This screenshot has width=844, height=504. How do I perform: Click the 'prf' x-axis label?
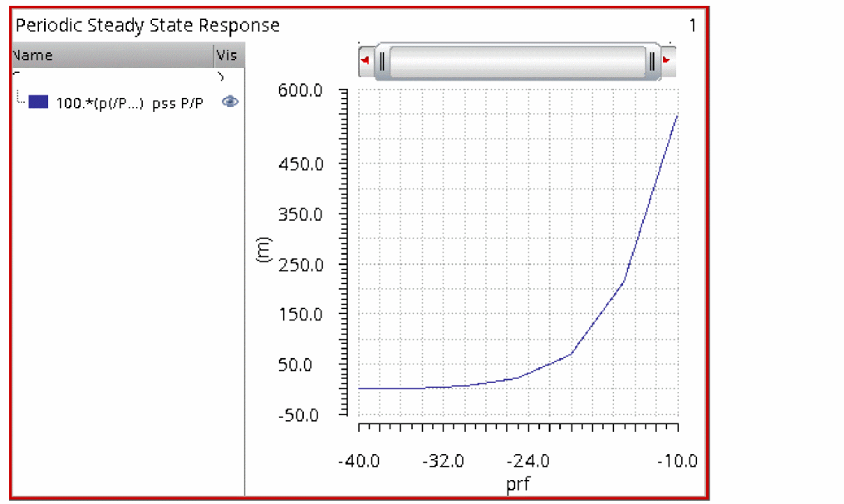(518, 484)
